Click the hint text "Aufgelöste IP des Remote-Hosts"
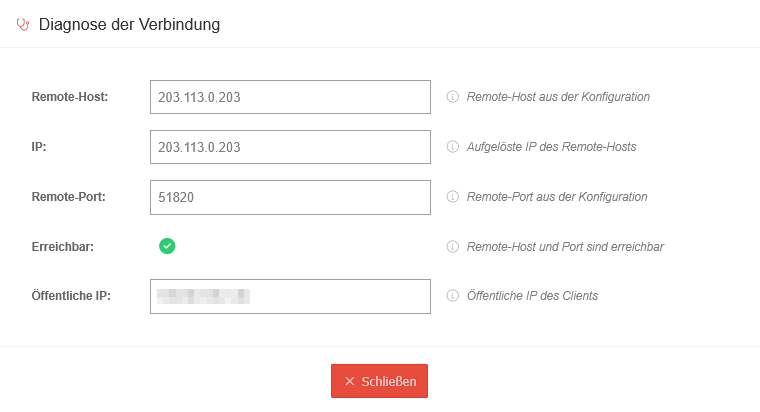The height and width of the screenshot is (412, 760). [x=551, y=147]
